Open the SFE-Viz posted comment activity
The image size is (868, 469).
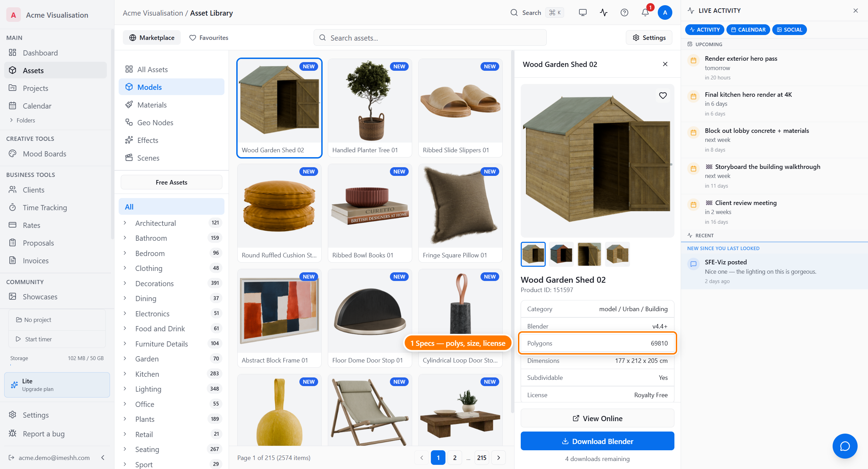774,271
